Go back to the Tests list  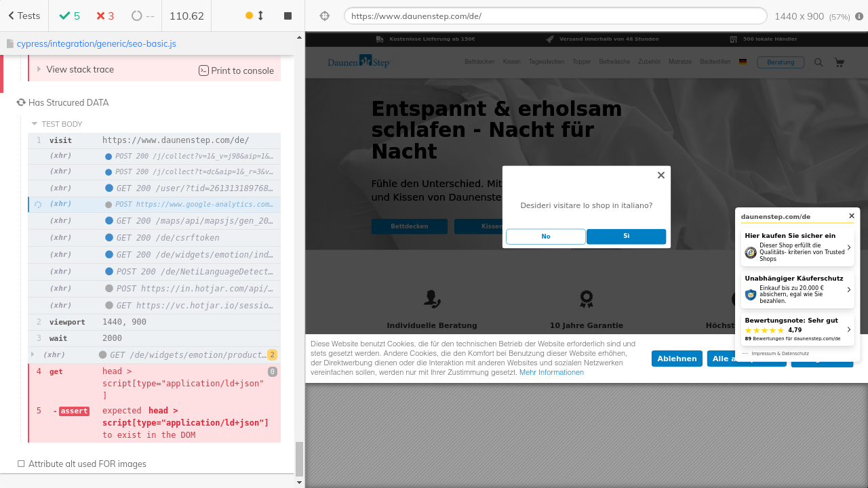click(24, 16)
